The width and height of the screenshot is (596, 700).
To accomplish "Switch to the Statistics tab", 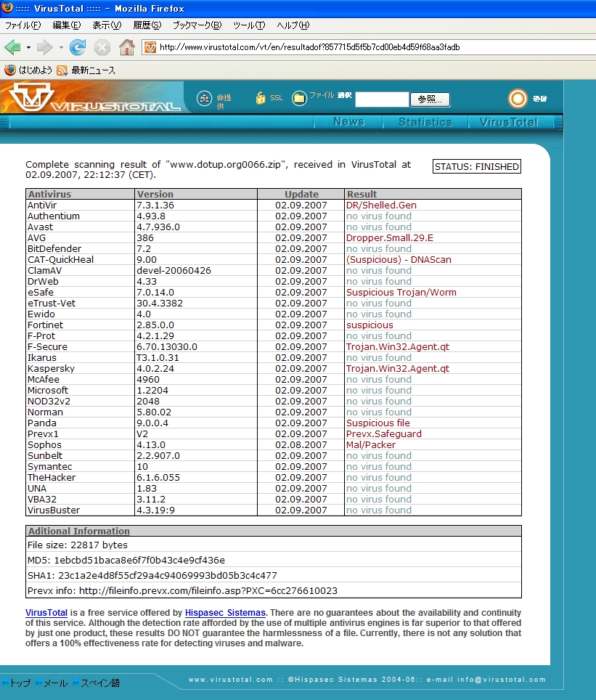I will point(425,122).
